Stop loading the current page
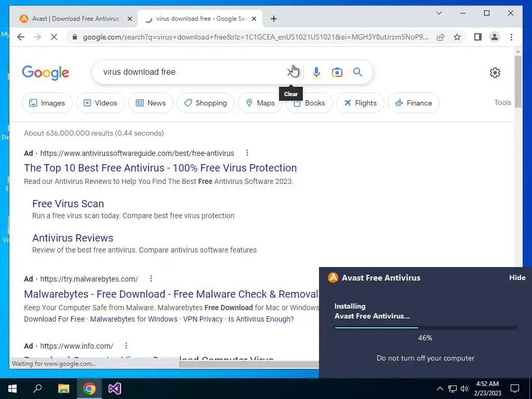Image resolution: width=532 pixels, height=399 pixels. (54, 37)
